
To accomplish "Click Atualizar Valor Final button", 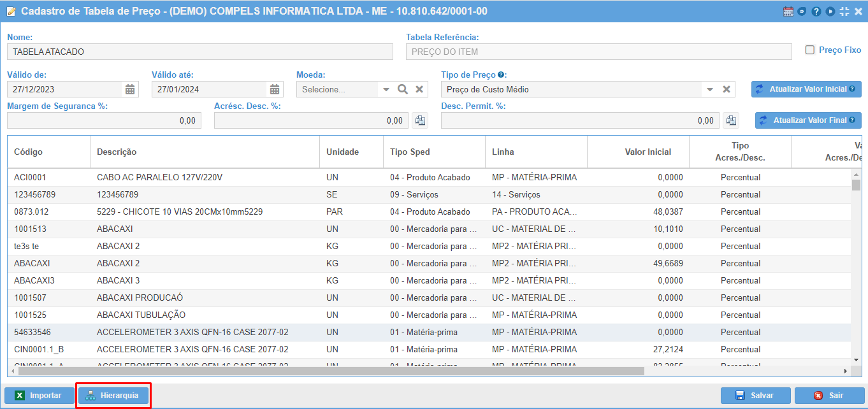I will click(808, 120).
